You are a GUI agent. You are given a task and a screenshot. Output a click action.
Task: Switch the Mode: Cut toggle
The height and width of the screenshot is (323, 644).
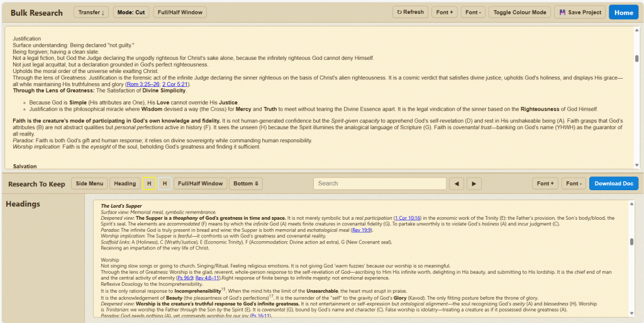(x=131, y=12)
